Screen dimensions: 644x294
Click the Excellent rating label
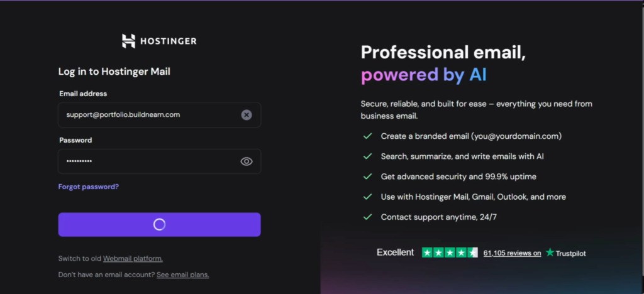pos(395,253)
